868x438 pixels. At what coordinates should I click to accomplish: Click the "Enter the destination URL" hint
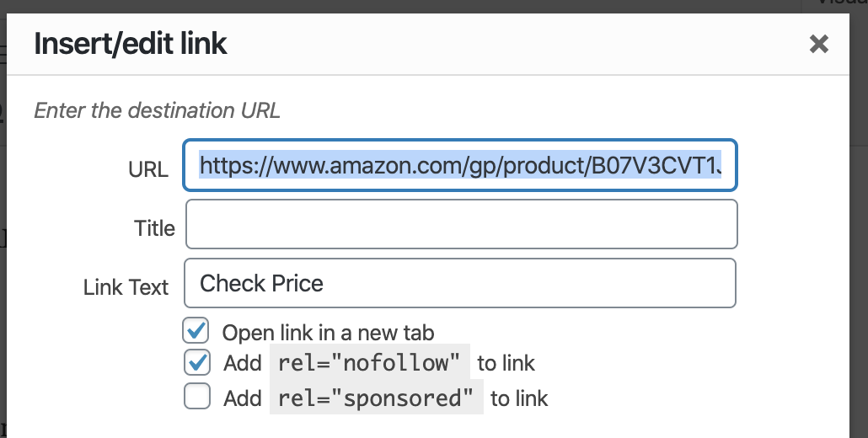157,110
